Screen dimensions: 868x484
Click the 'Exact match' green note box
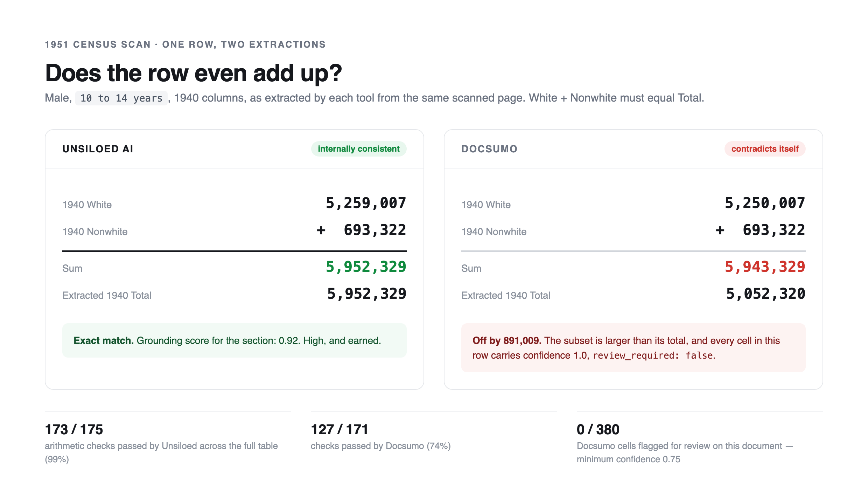point(234,340)
